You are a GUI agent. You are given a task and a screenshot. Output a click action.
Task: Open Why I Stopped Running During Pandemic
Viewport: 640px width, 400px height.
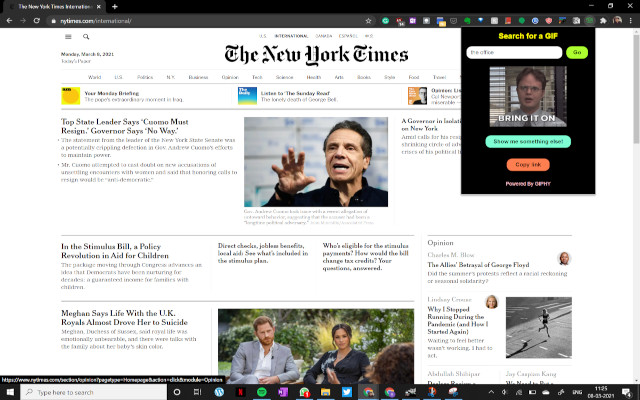tap(458, 320)
